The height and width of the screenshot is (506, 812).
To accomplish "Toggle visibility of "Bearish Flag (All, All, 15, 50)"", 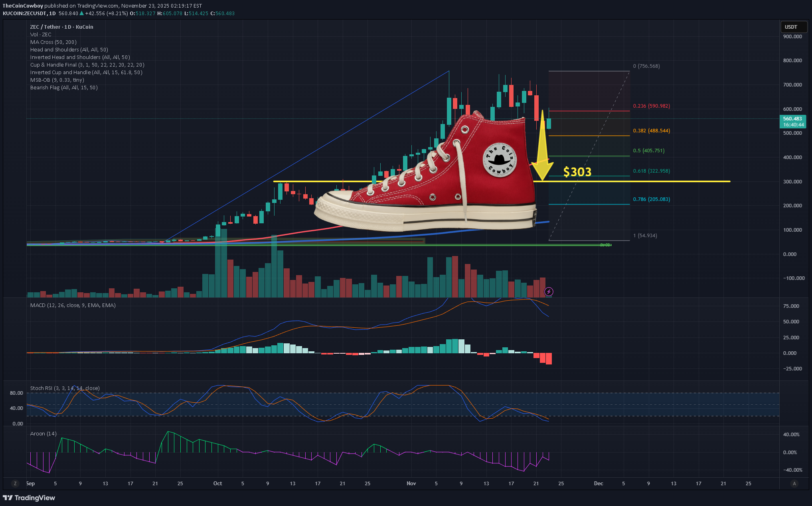I will 64,87.
